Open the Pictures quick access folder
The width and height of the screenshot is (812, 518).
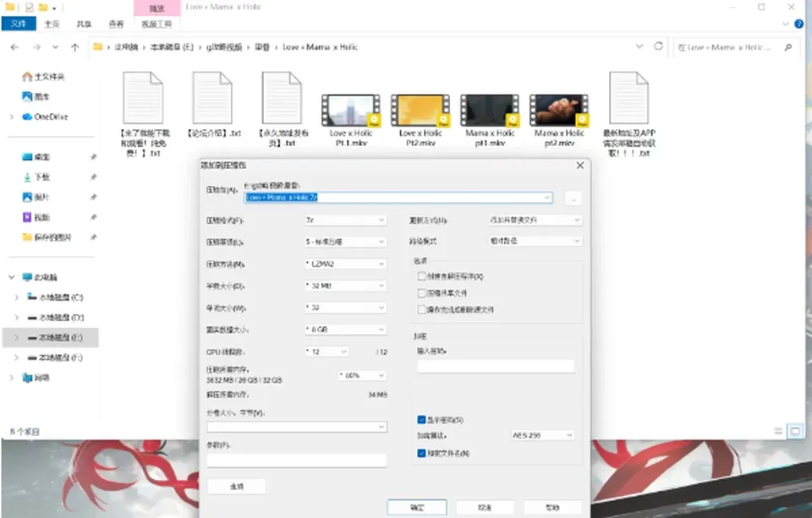(x=36, y=197)
